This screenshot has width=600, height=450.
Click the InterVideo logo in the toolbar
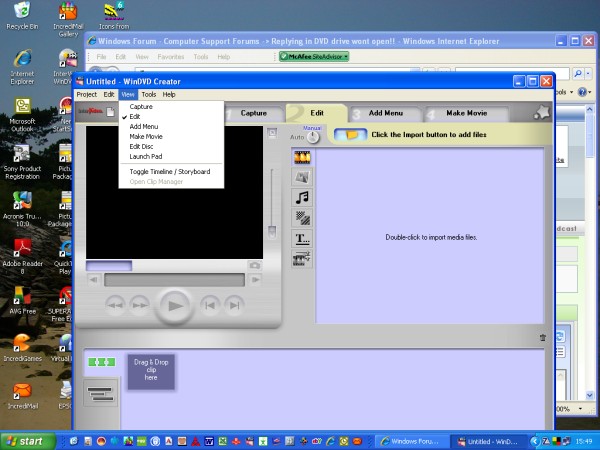click(x=90, y=111)
